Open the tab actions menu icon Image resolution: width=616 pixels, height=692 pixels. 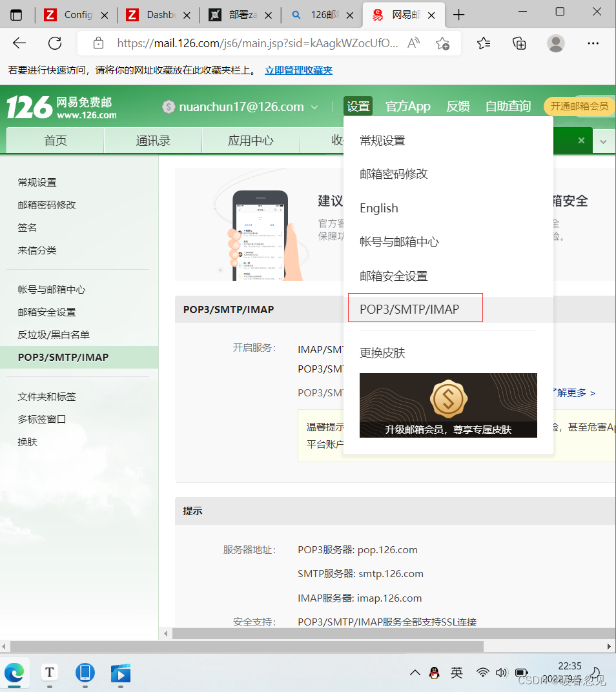click(16, 15)
